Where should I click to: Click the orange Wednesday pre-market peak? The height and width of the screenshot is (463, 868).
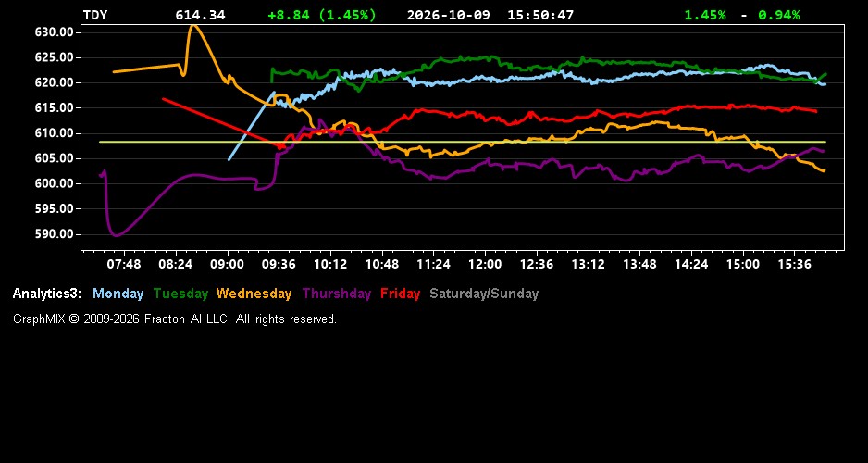click(192, 26)
